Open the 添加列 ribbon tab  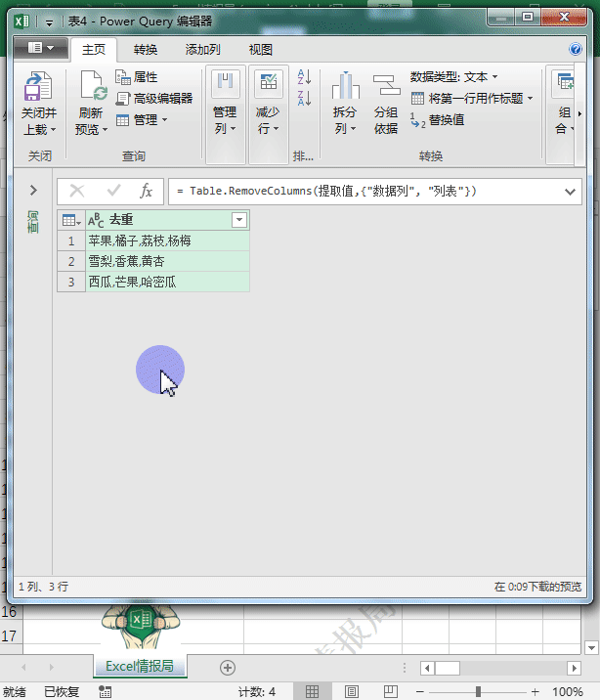click(202, 50)
